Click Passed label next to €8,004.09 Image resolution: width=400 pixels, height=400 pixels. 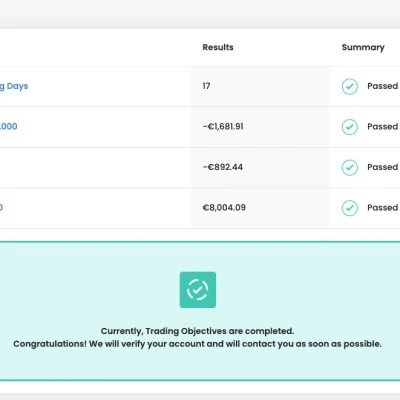pos(383,208)
